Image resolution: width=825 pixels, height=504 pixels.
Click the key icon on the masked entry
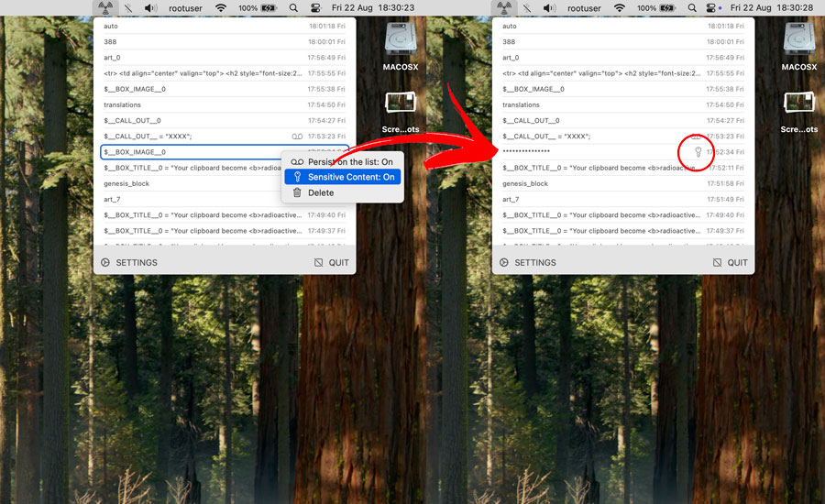[x=697, y=152]
